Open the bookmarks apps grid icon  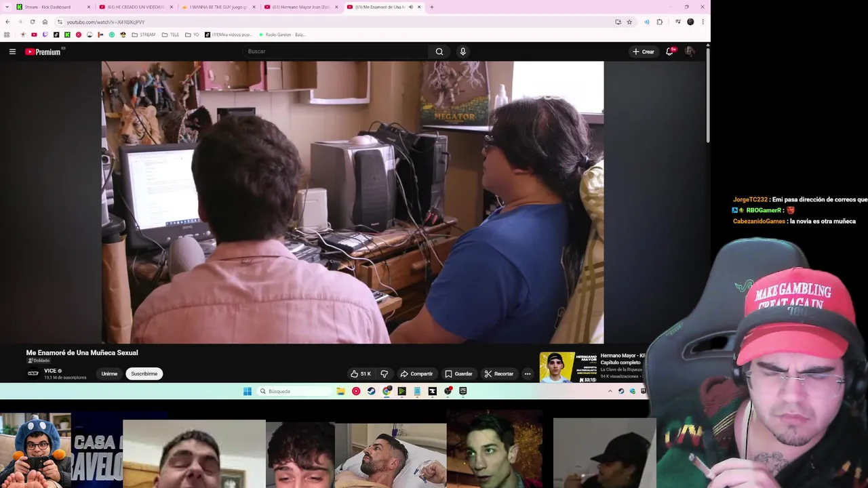pos(7,35)
